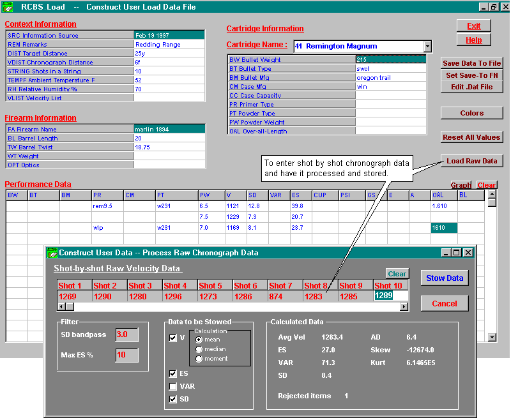Cancel the raw chronograph dialog

[445, 303]
